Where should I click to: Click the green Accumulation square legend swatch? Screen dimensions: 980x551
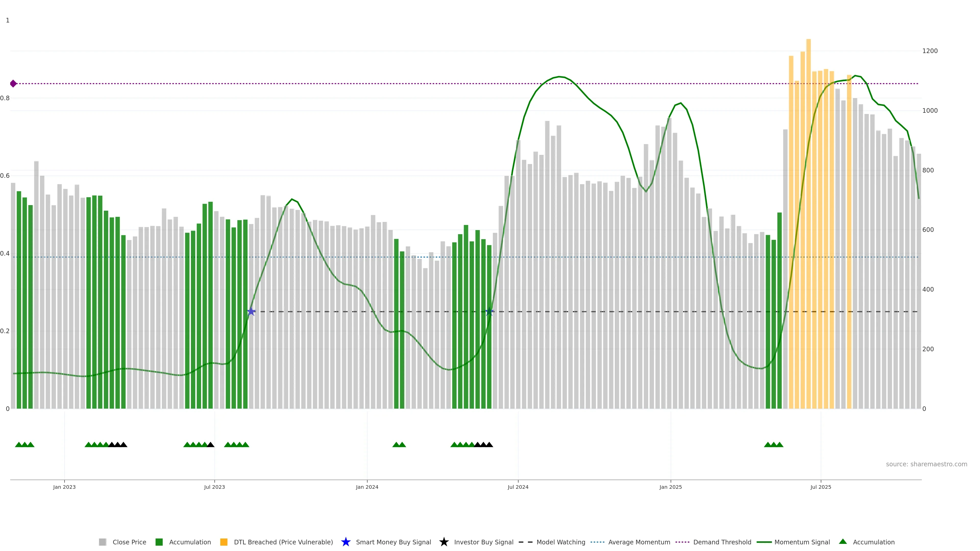click(159, 542)
